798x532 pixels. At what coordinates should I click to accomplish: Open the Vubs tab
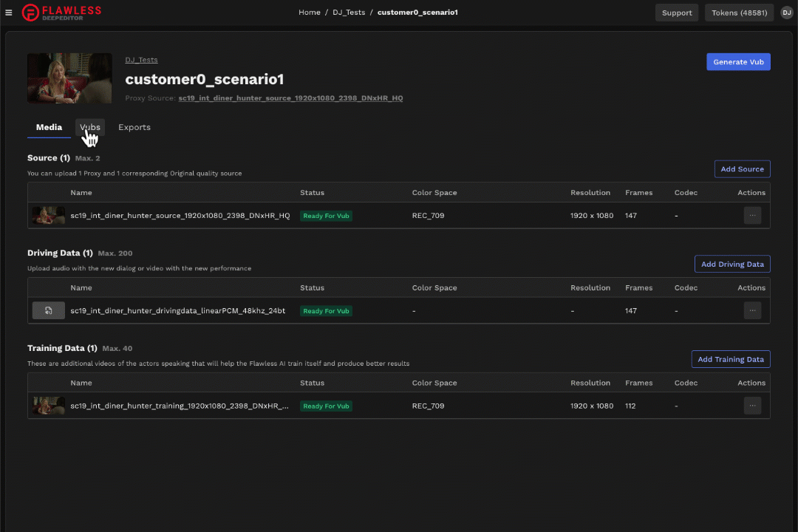tap(90, 127)
